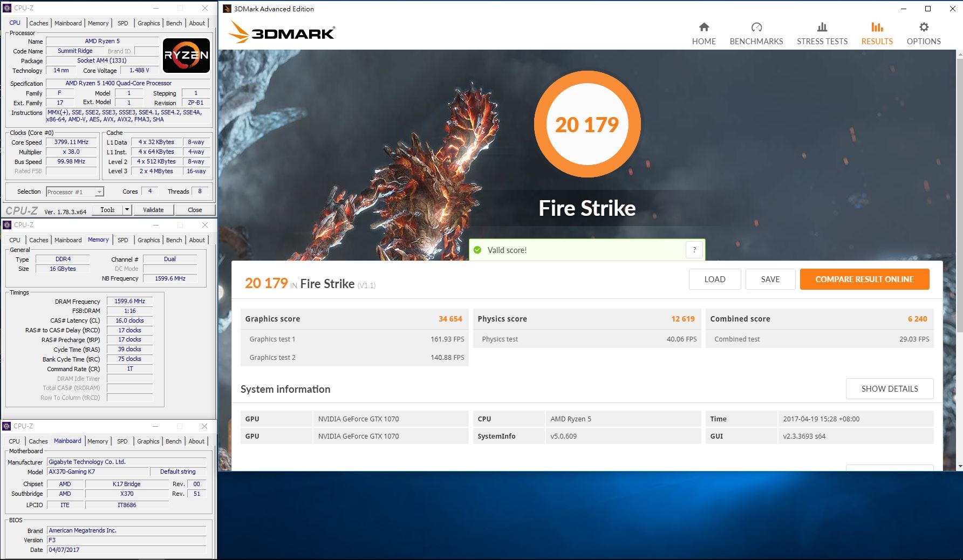Click the BIOS Date 04/07/2017 field
The height and width of the screenshot is (560, 963).
126,550
